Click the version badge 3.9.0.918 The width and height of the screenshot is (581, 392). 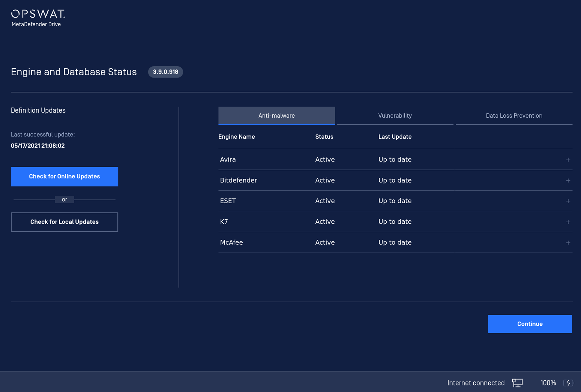click(165, 72)
